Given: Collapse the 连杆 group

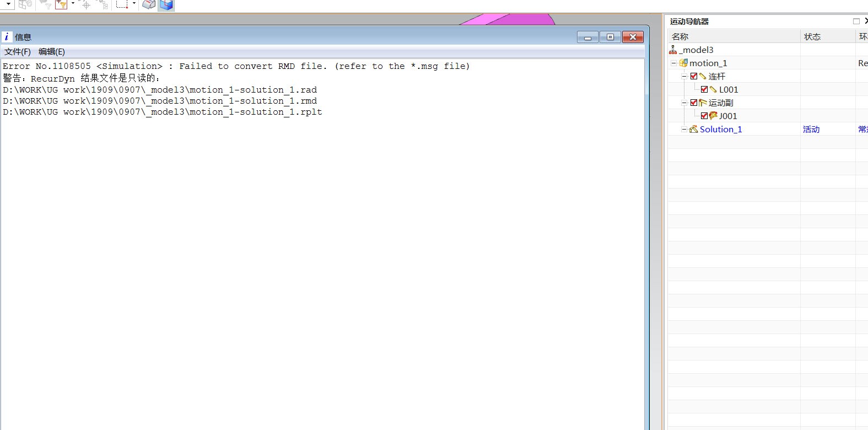Looking at the screenshot, I should click(x=684, y=77).
